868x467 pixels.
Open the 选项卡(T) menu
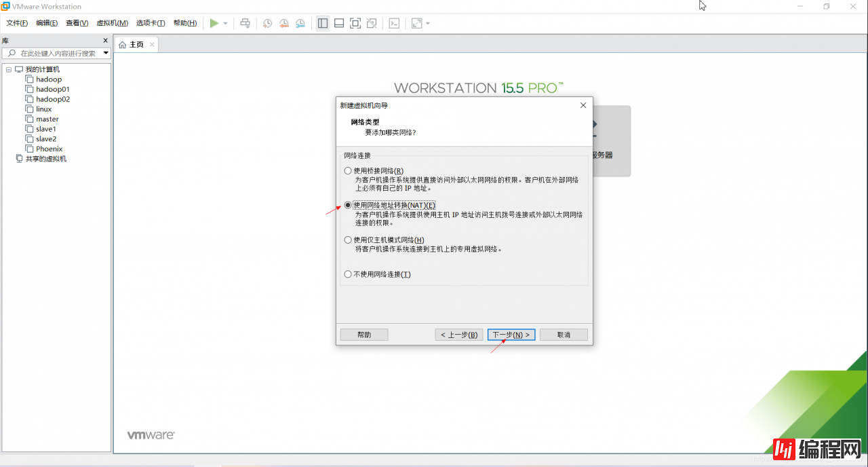point(151,23)
